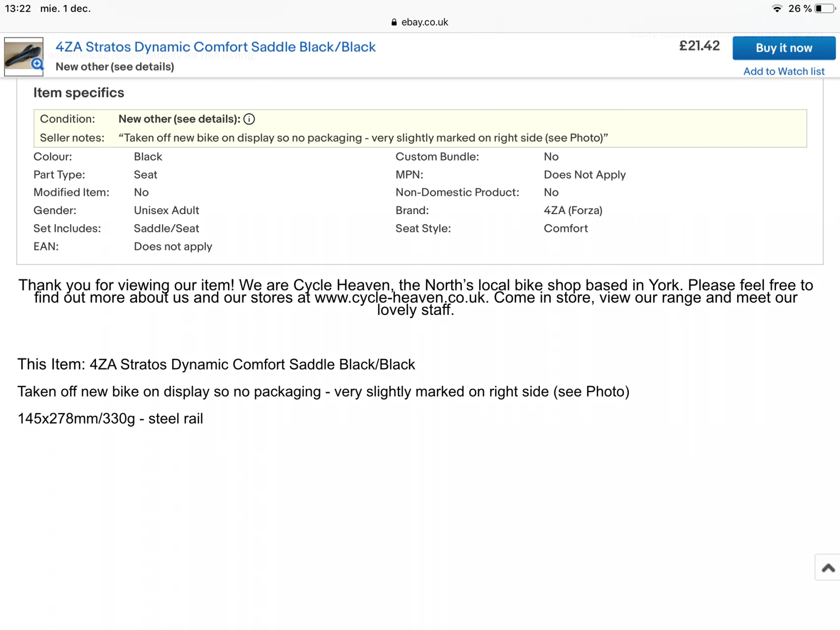The width and height of the screenshot is (840, 630).
Task: Tap the Set Includes value Saddle/Seat
Action: [x=166, y=228]
